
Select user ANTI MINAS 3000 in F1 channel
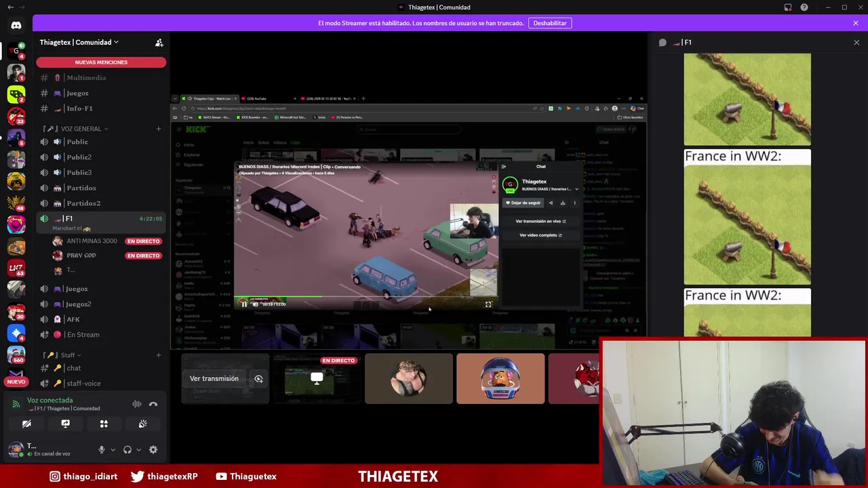tap(108, 241)
